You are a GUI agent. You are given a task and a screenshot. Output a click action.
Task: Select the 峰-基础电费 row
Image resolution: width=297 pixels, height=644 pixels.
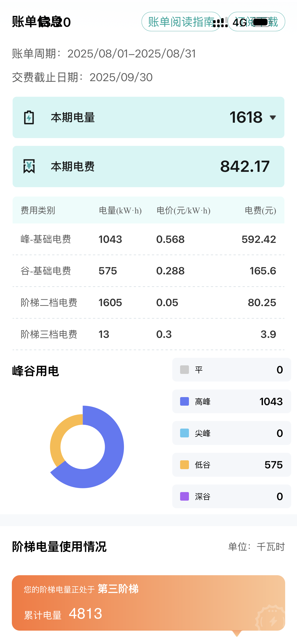tap(148, 239)
